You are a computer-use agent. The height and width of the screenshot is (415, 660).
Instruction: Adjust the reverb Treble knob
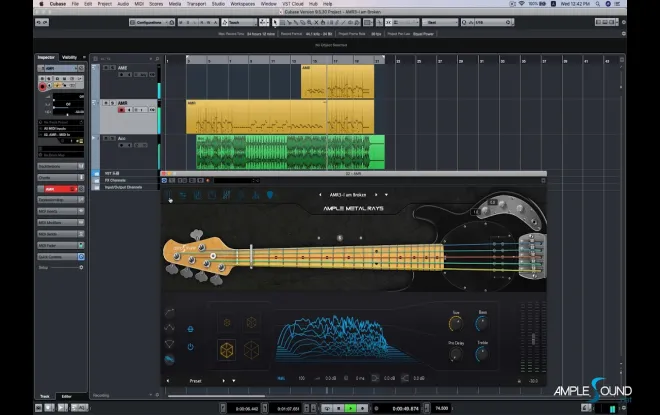click(x=482, y=354)
